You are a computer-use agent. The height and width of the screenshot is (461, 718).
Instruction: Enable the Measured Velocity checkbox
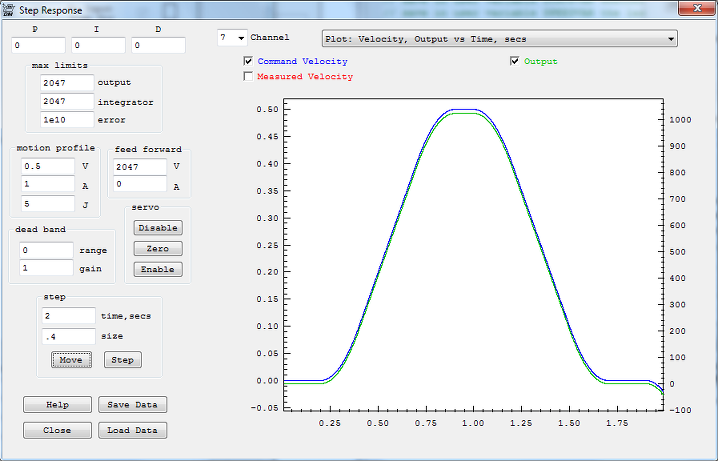pos(249,76)
